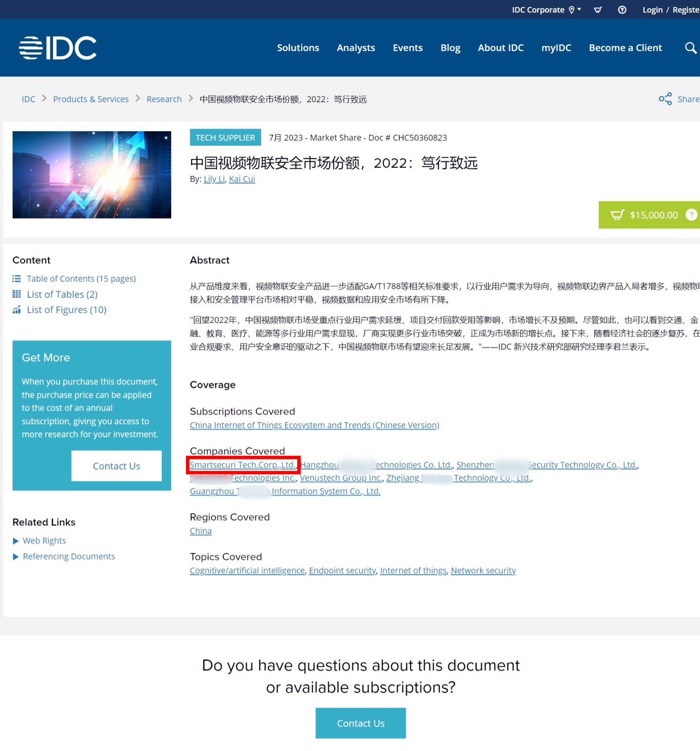
Task: Click the Web Rights link
Action: (x=44, y=541)
